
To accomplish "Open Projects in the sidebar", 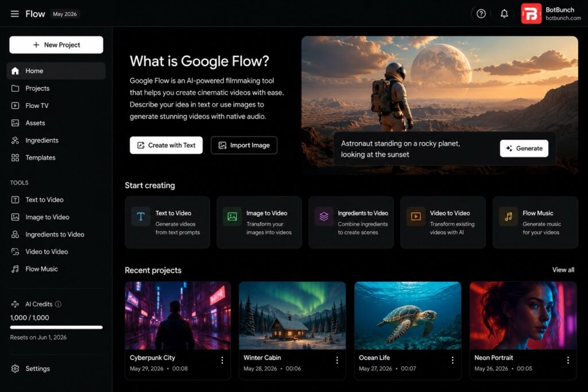I will pos(56,89).
